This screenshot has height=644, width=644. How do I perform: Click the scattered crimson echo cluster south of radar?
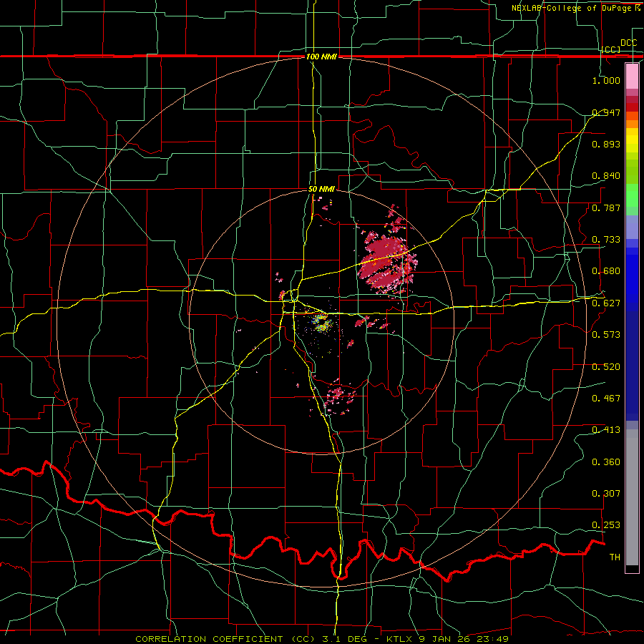[x=339, y=396]
